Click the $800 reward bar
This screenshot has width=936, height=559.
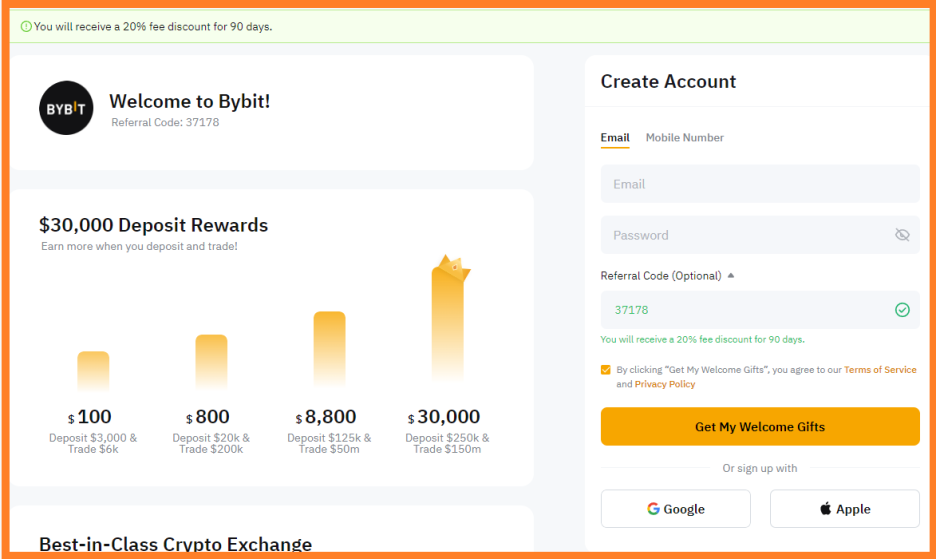211,361
